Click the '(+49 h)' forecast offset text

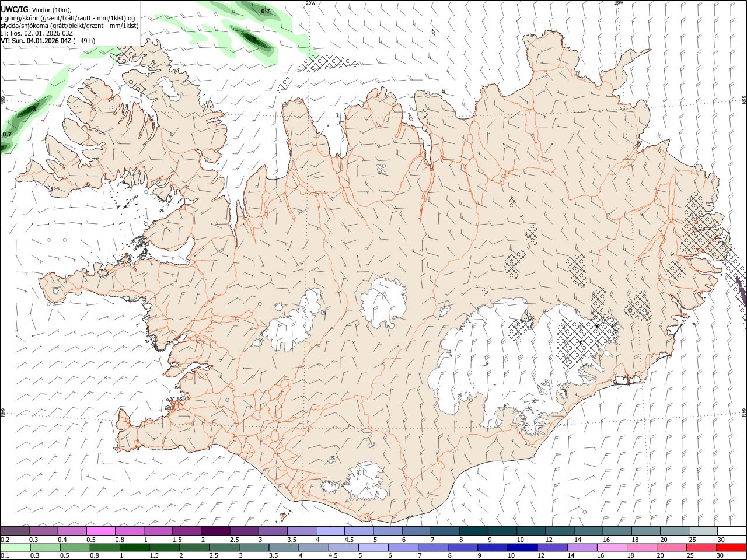tap(85, 41)
